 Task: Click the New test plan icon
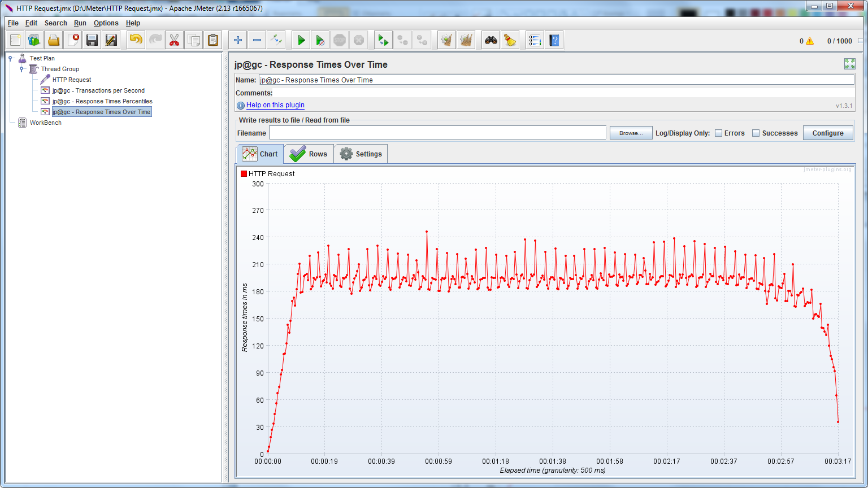(15, 40)
